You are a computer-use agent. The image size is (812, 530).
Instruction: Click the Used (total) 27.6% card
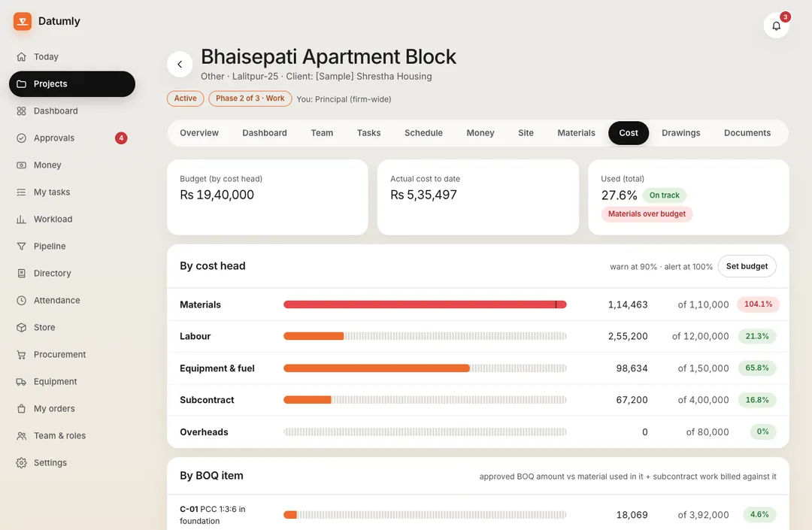click(x=688, y=197)
